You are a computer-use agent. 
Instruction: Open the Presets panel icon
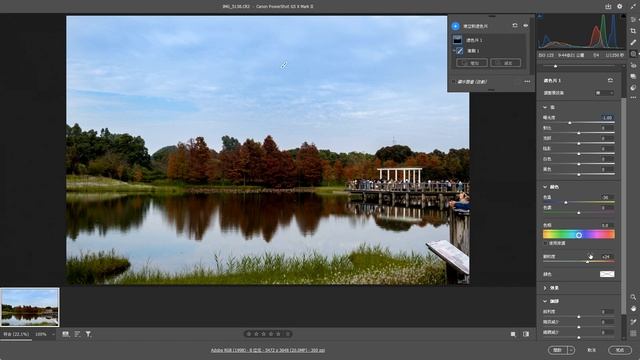633,87
